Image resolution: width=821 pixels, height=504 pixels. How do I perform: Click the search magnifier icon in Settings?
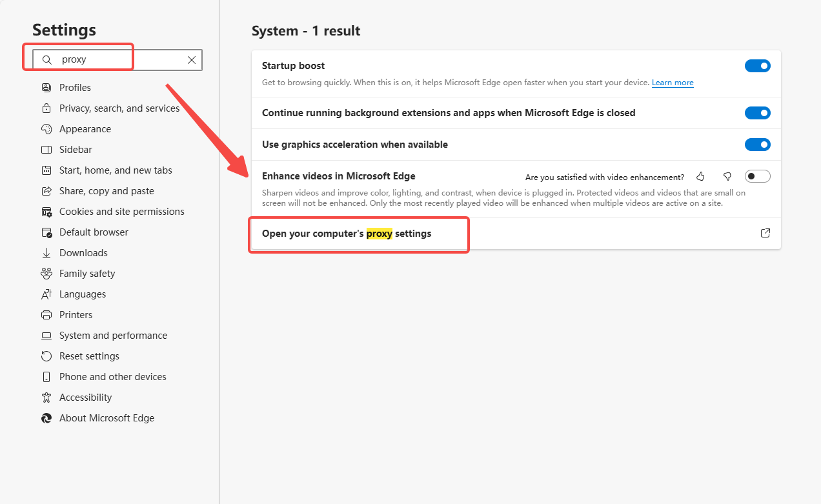(46, 59)
